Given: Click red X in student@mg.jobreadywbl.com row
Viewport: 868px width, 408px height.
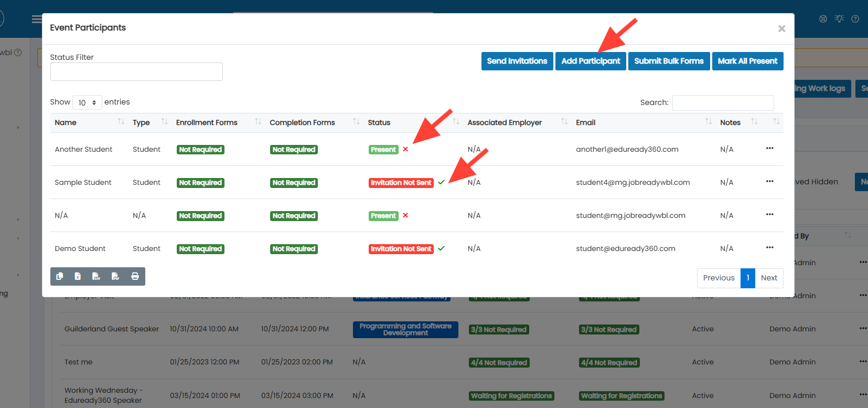Looking at the screenshot, I should coord(405,215).
